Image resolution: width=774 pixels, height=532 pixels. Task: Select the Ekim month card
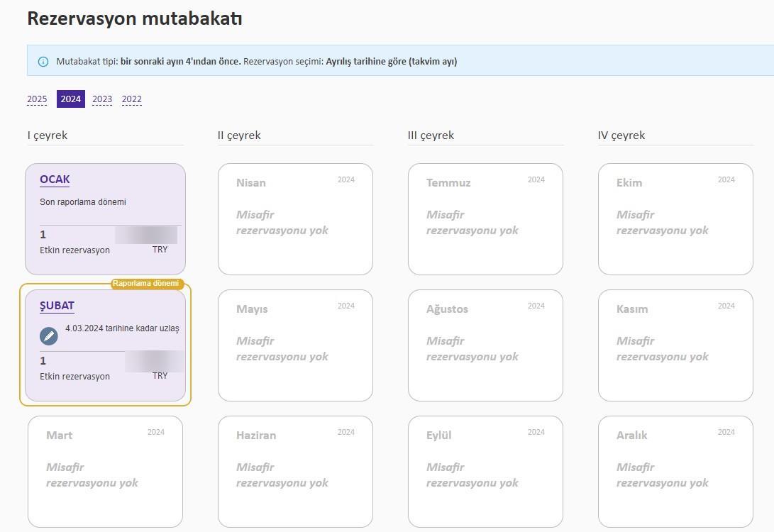pyautogui.click(x=675, y=219)
